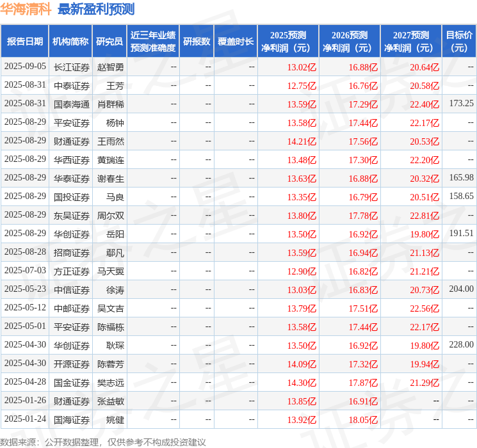Click 东吴证券 institution cell

pyautogui.click(x=72, y=216)
